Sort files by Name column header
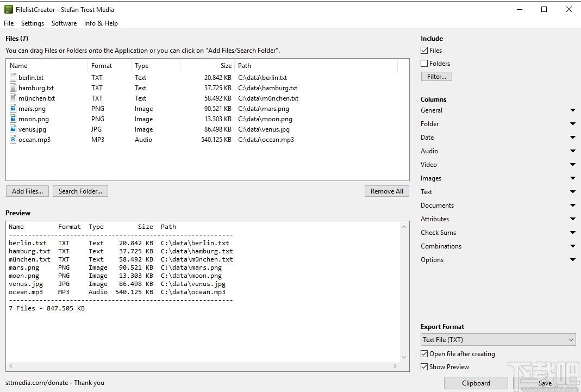 47,66
